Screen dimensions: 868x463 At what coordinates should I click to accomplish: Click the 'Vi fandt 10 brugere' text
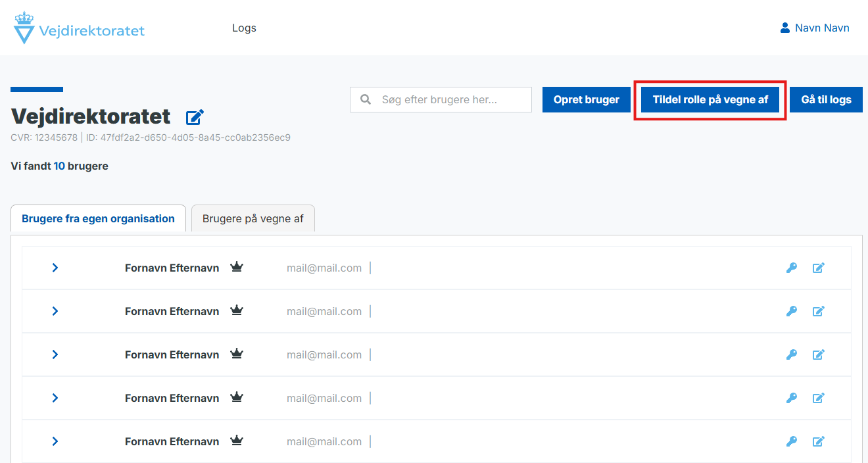click(60, 166)
